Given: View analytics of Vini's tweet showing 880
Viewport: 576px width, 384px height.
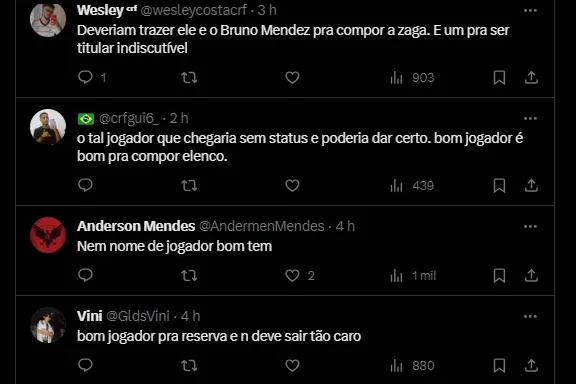Looking at the screenshot, I should 412,366.
